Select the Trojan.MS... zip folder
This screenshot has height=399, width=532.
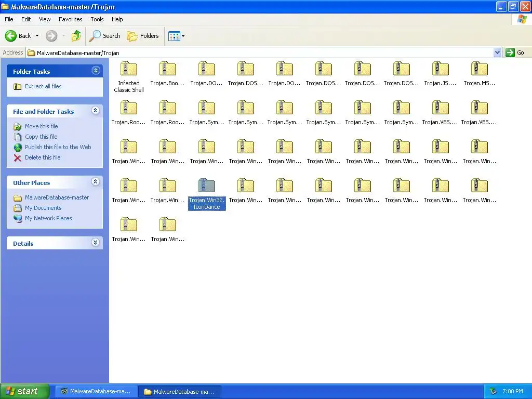click(x=480, y=74)
